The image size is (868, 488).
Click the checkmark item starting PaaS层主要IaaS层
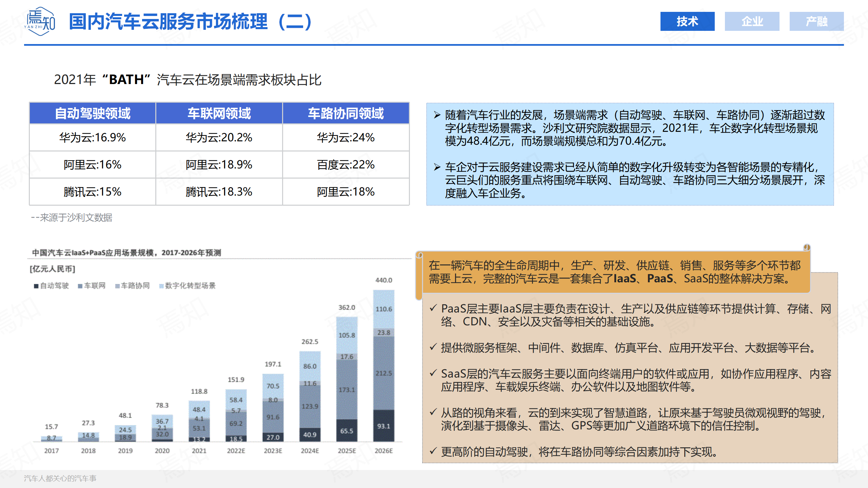[x=631, y=315]
